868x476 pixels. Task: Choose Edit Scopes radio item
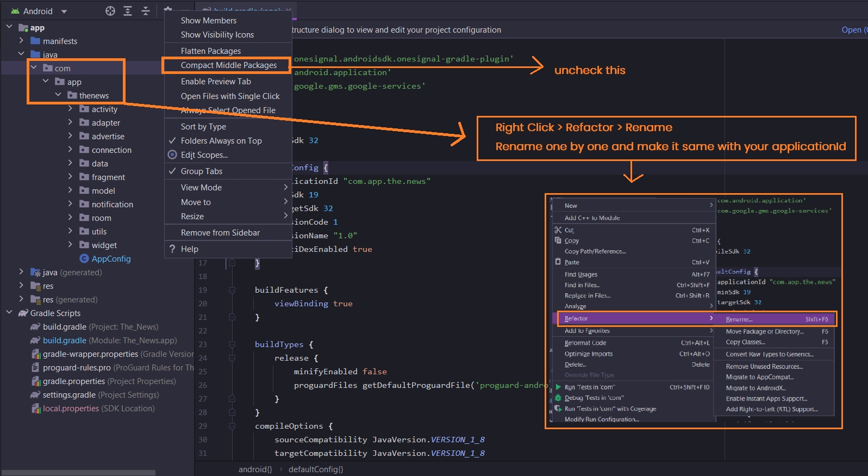point(204,155)
